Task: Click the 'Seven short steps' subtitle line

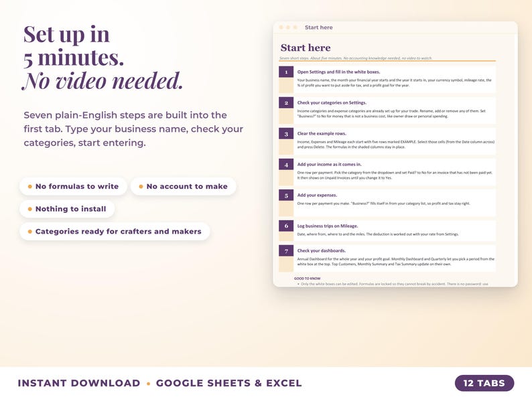Action: (356, 58)
